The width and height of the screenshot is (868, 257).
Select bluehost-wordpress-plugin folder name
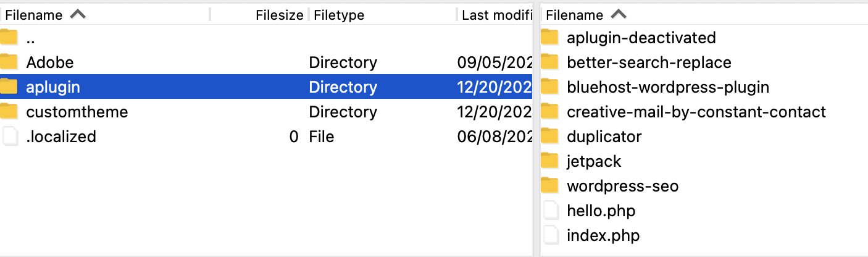[x=668, y=87]
